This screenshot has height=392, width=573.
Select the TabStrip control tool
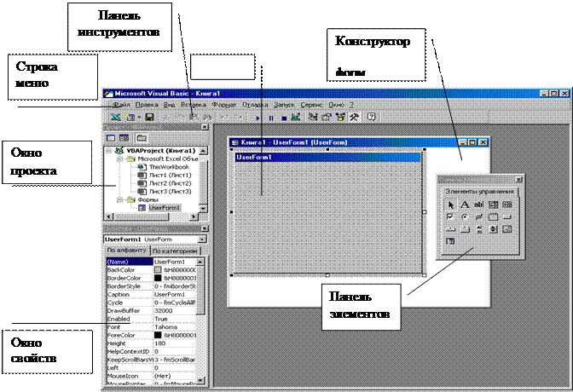tap(450, 229)
